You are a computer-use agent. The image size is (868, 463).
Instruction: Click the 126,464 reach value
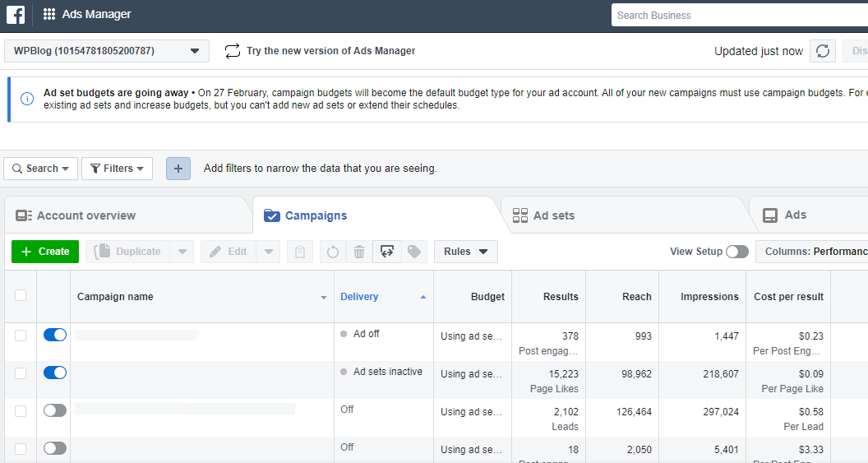[x=635, y=412]
